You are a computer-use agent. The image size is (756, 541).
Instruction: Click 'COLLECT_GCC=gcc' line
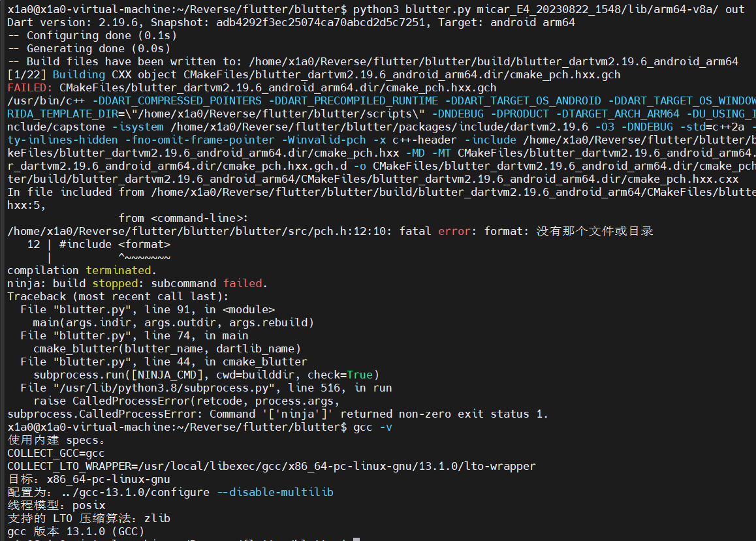click(56, 453)
